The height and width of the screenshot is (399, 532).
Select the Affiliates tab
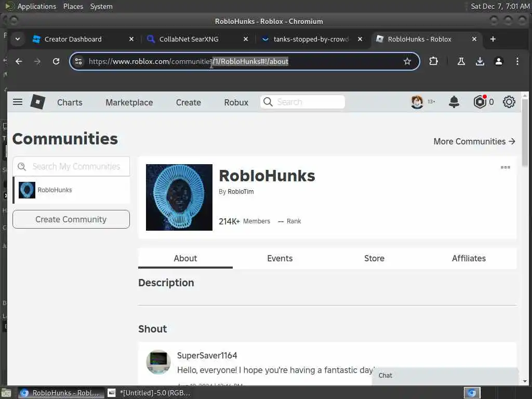(469, 258)
